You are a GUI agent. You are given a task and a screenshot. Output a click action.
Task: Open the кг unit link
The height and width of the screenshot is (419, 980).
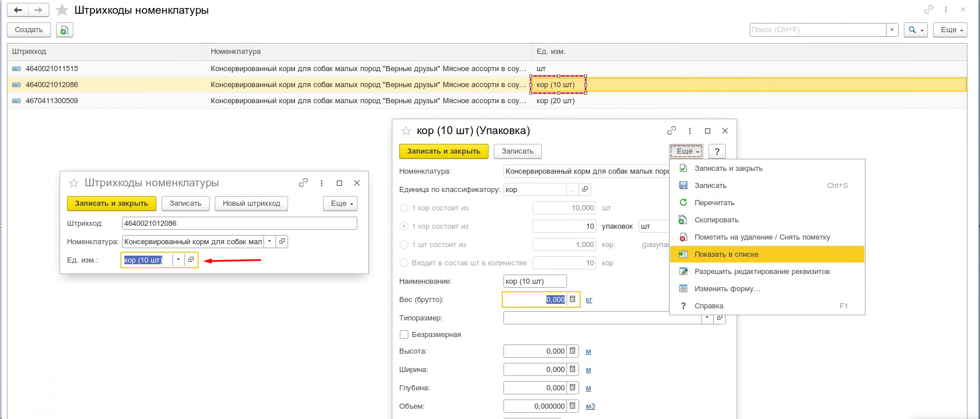click(589, 300)
